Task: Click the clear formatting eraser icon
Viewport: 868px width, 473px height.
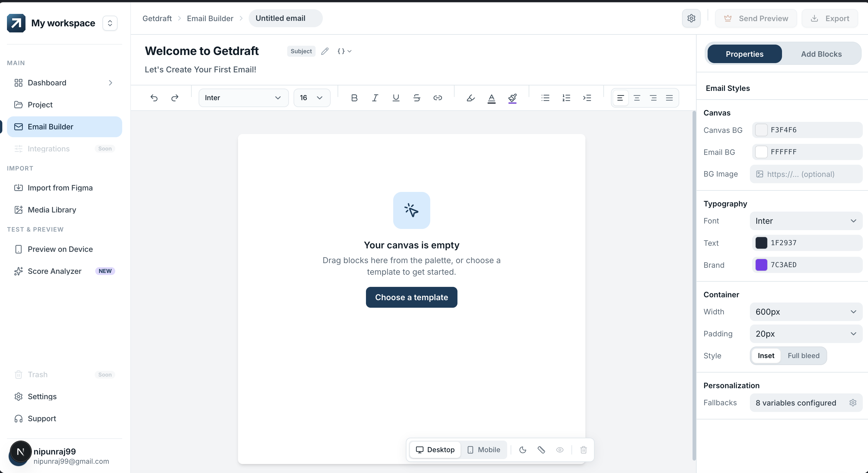Action: pos(471,98)
